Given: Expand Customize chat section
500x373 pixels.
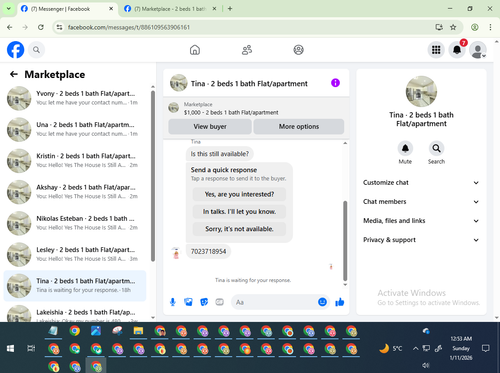Looking at the screenshot, I should [x=421, y=183].
